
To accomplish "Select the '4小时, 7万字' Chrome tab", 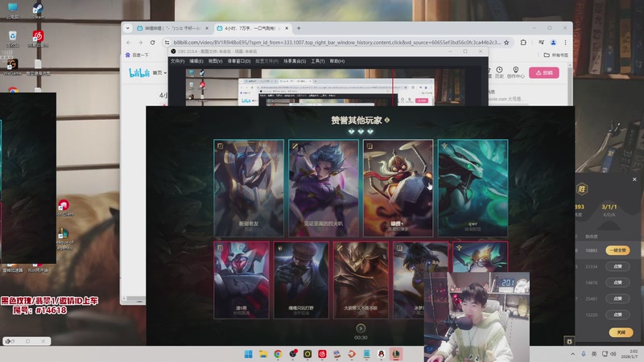I will coord(252,28).
